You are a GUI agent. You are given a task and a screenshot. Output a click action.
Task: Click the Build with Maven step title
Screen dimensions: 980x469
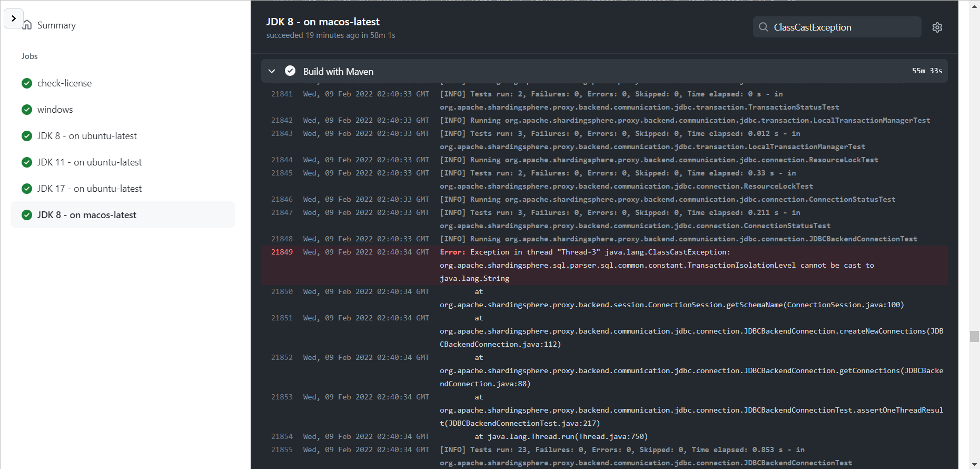tap(338, 71)
